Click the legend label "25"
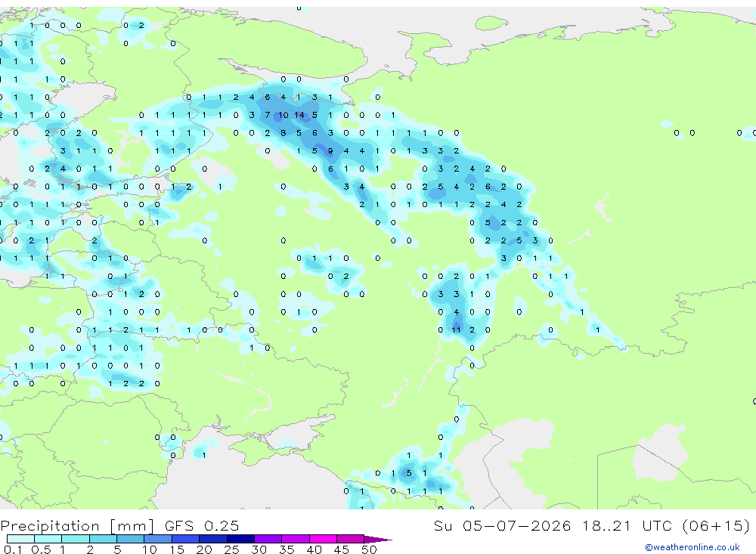 231,549
